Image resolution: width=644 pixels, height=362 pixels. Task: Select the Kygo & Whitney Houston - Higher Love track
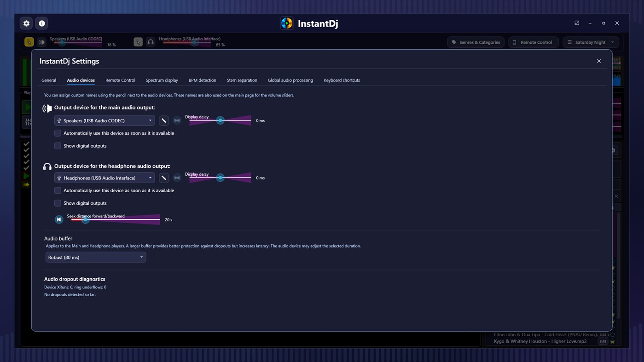[x=540, y=342]
